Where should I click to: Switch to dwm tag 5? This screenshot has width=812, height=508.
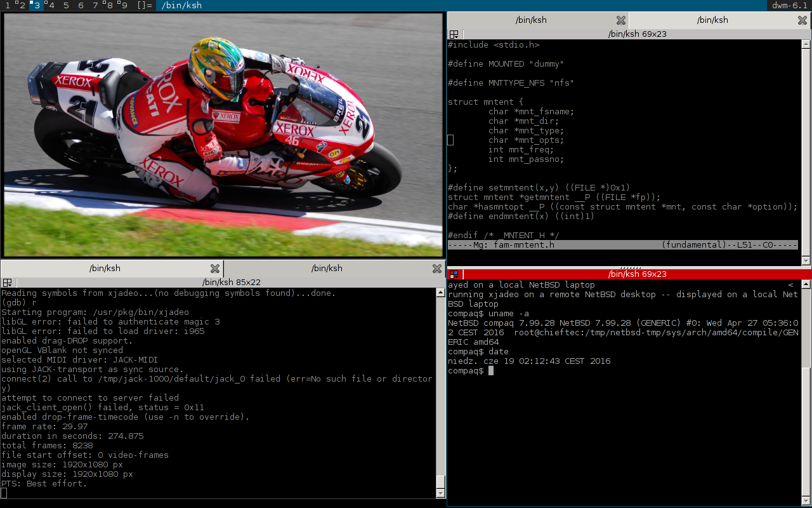point(66,5)
